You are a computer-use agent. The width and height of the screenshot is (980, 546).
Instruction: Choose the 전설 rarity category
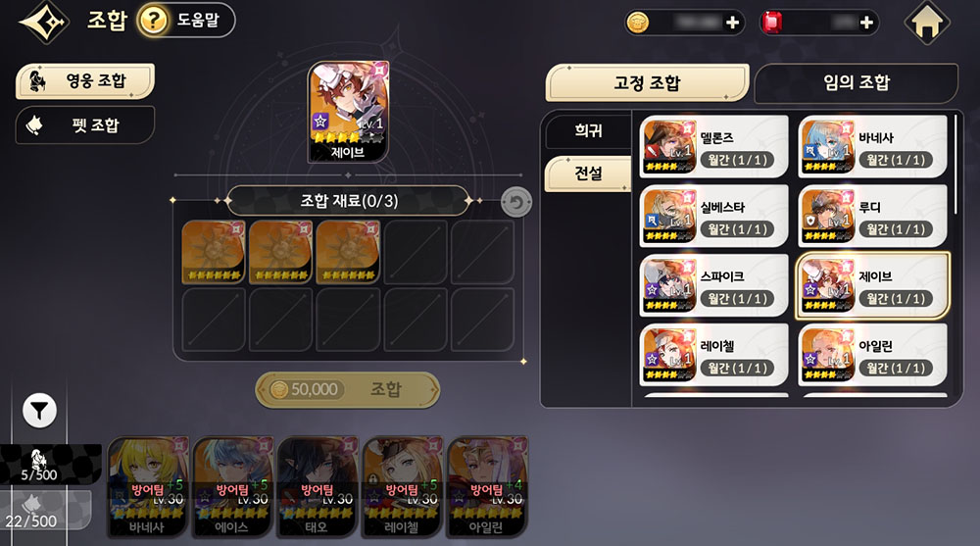(587, 174)
